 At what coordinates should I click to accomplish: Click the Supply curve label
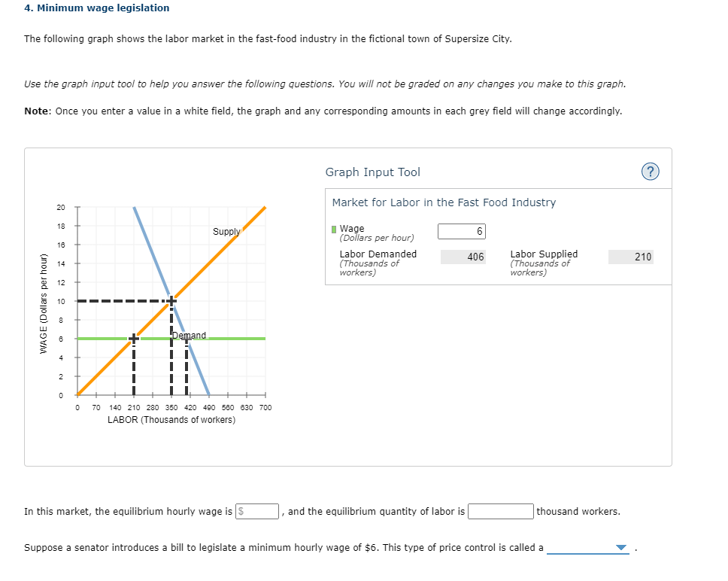(x=226, y=231)
